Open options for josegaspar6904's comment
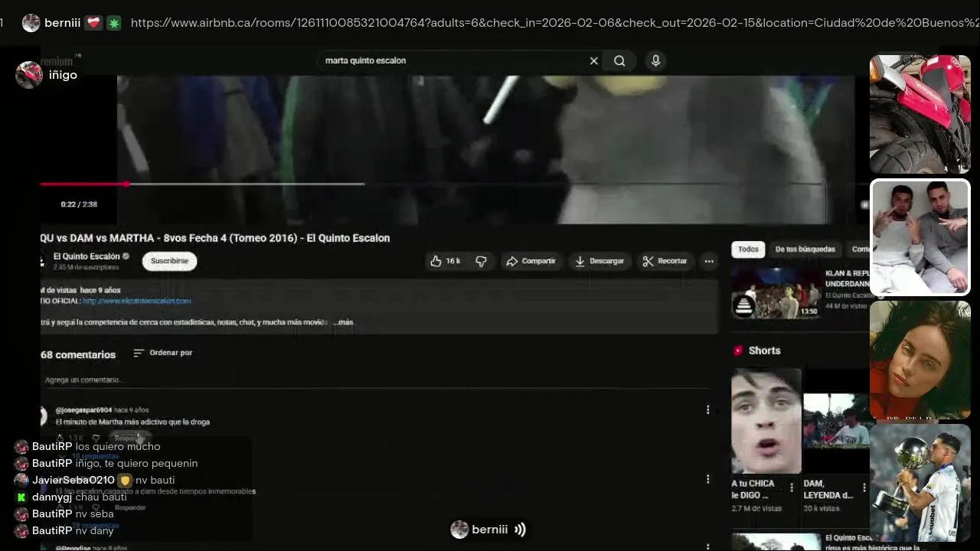980x551 pixels. [707, 410]
